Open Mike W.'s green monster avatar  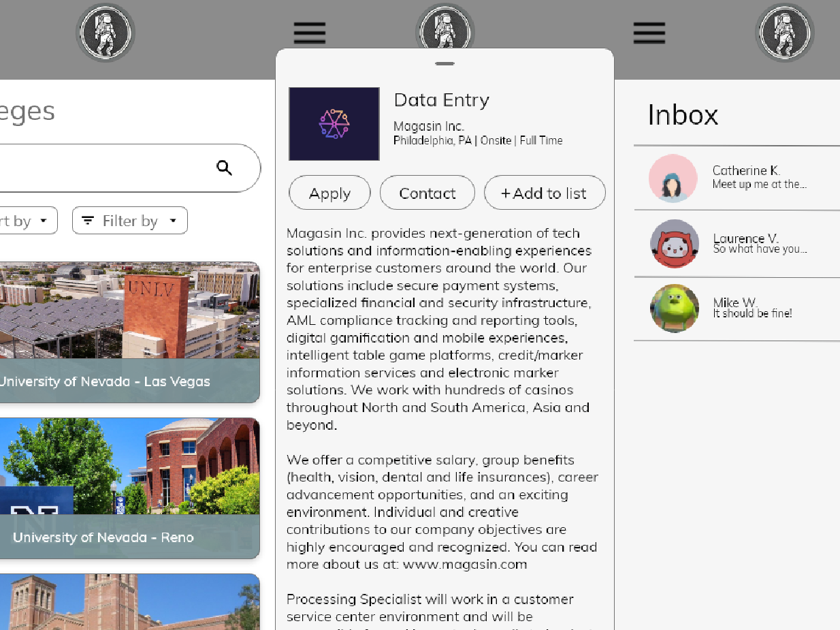pos(675,309)
